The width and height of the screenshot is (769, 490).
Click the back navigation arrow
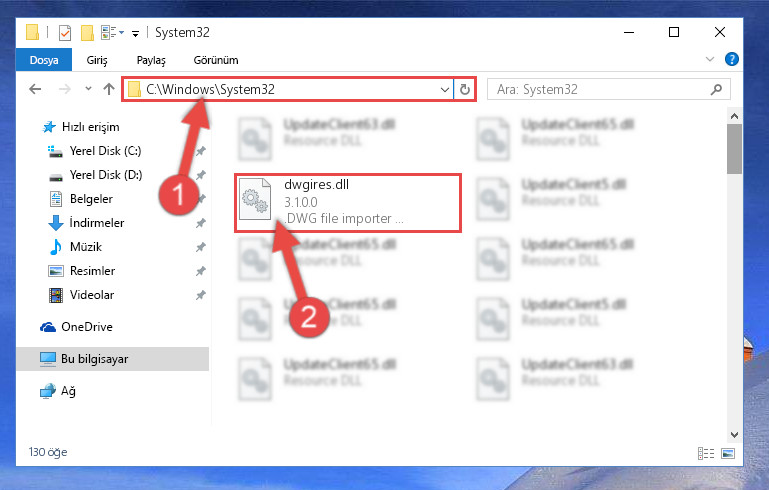(35, 89)
